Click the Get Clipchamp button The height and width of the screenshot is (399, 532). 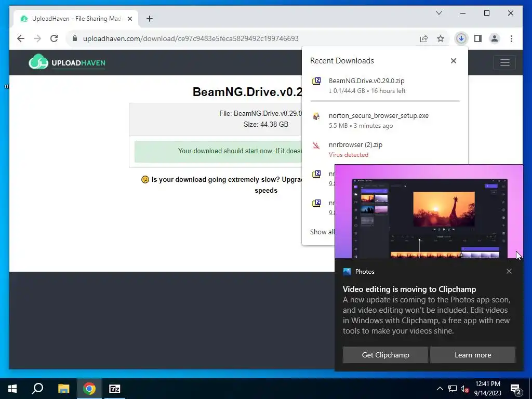click(x=385, y=355)
